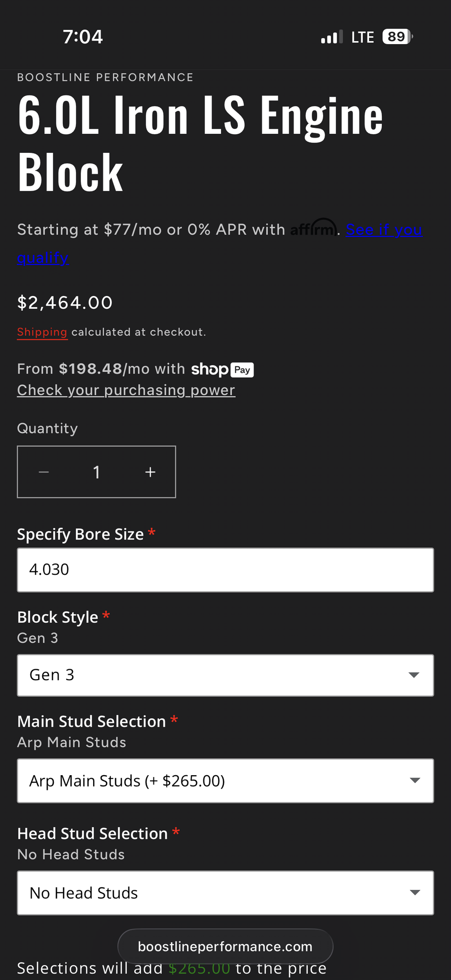This screenshot has height=980, width=451.
Task: Tap 'Check your purchasing power' link
Action: click(126, 390)
